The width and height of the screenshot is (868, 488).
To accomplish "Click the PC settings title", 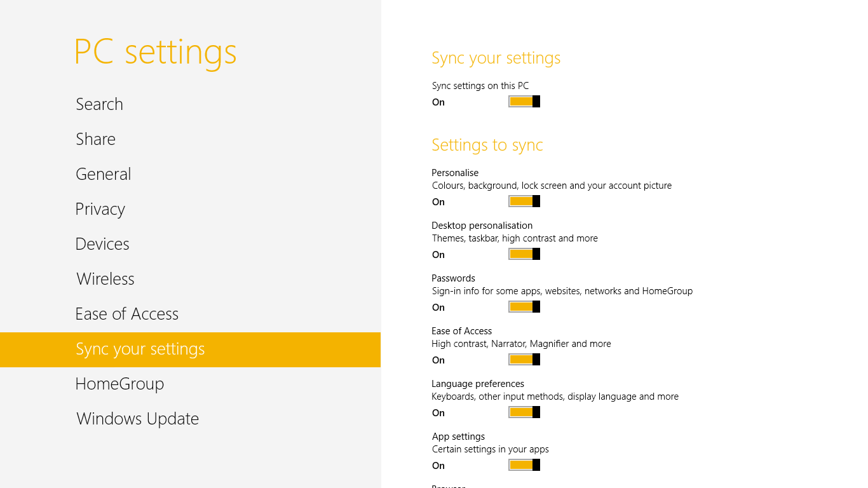I will 156,52.
